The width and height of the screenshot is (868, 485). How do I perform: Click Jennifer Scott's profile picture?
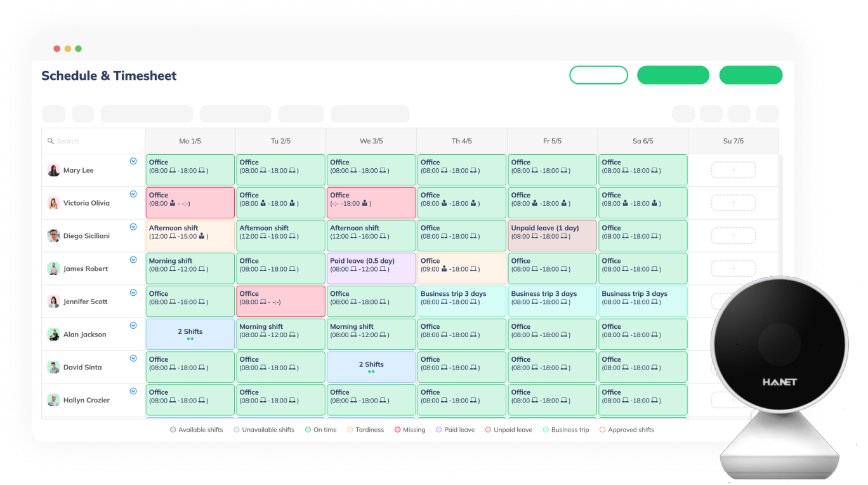[54, 302]
